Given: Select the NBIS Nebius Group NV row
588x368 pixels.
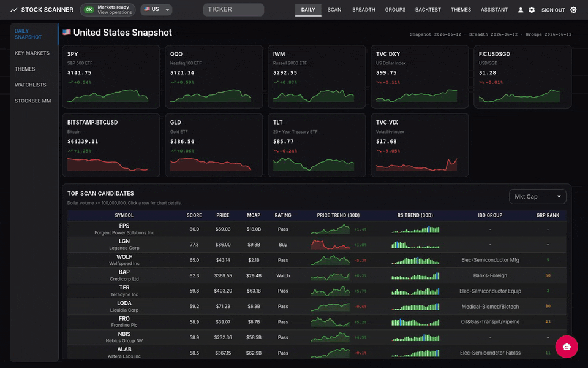Looking at the screenshot, I should coord(317,337).
